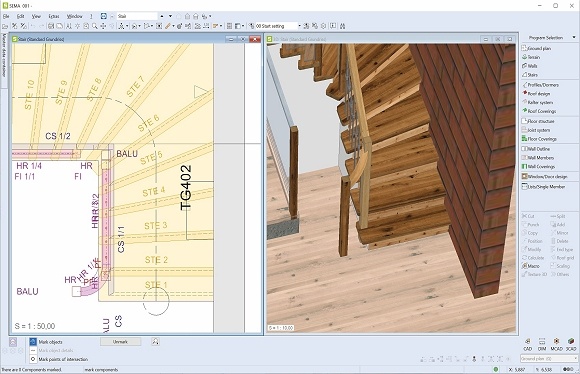Click the open folder toolbar icon
This screenshot has height=374, width=580.
[5, 26]
